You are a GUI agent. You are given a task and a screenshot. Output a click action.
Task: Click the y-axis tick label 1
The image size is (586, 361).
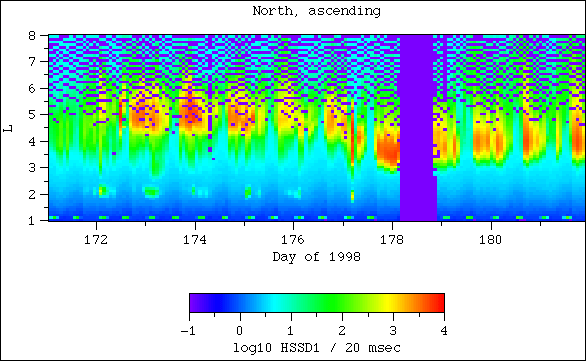[32, 221]
